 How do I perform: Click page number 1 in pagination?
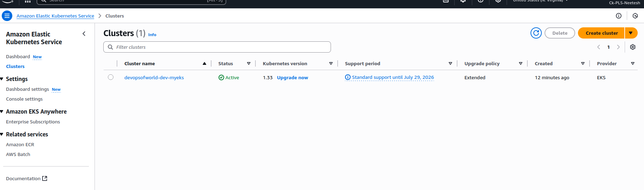click(x=609, y=47)
